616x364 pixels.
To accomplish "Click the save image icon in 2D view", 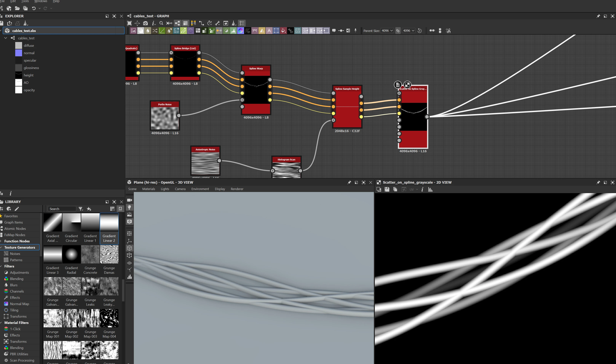I will point(387,189).
